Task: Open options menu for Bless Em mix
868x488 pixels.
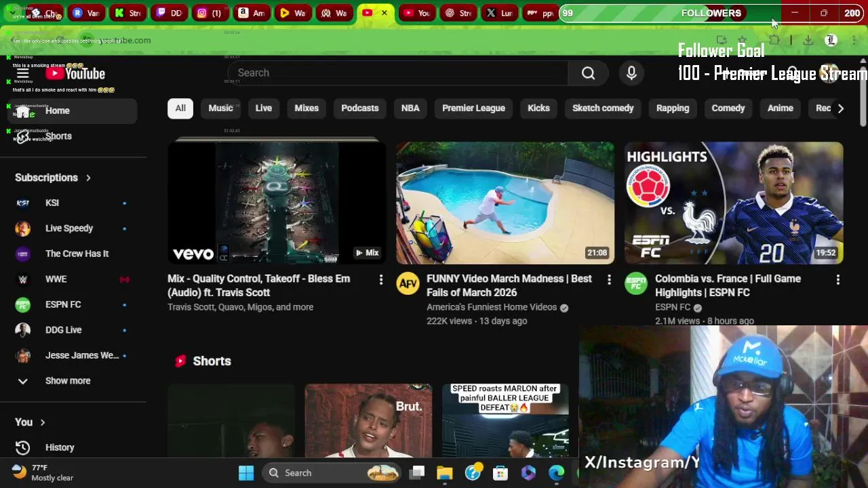Action: pos(380,279)
